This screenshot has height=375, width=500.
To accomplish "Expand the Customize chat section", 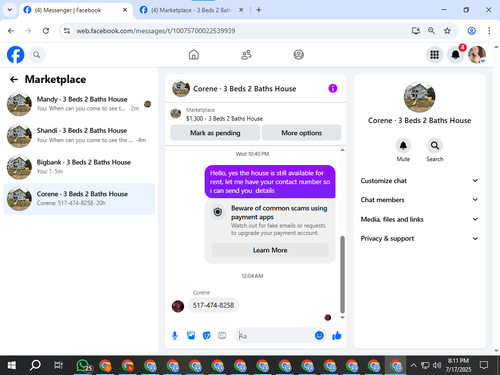I will click(x=419, y=181).
